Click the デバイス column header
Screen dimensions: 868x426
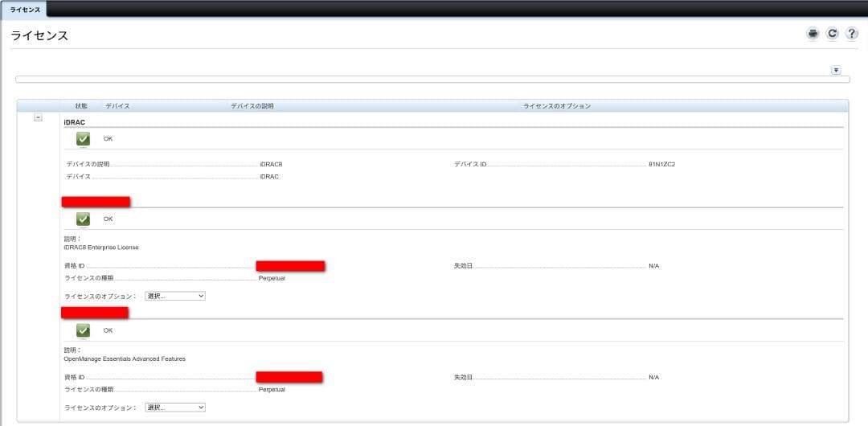click(x=117, y=106)
